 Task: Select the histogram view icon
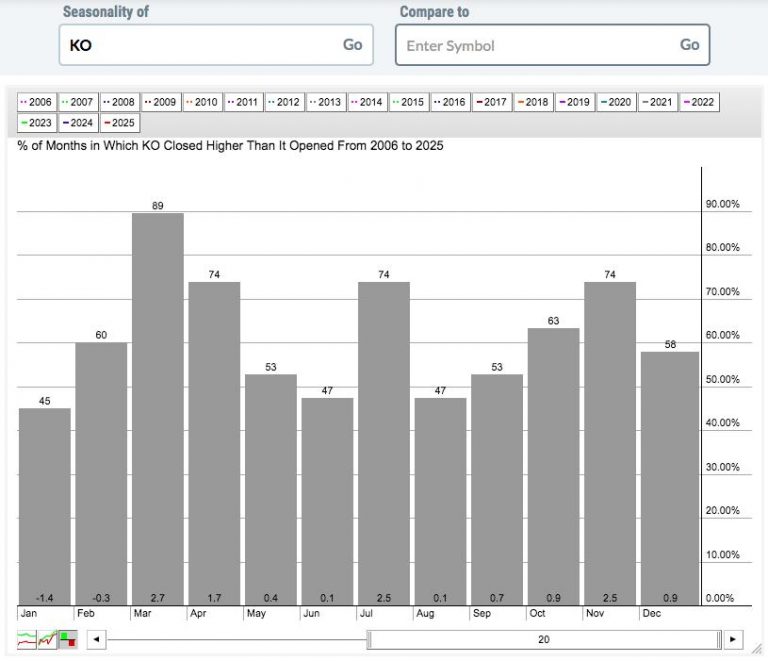coord(68,639)
